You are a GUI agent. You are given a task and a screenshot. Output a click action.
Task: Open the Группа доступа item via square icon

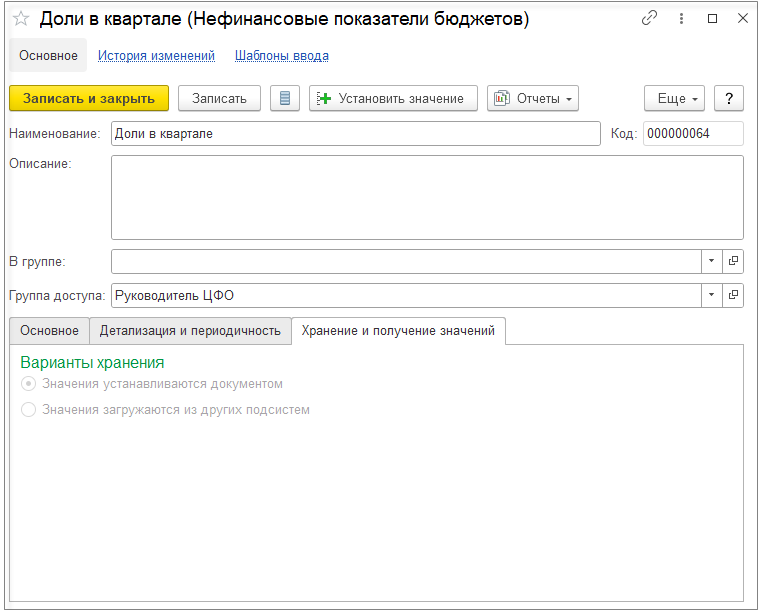pyautogui.click(x=733, y=295)
